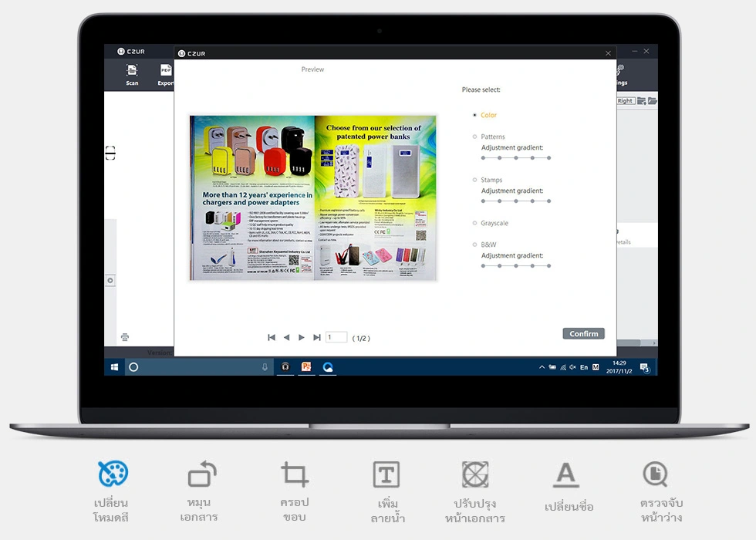
Task: Select the Color radio option
Action: pos(475,115)
